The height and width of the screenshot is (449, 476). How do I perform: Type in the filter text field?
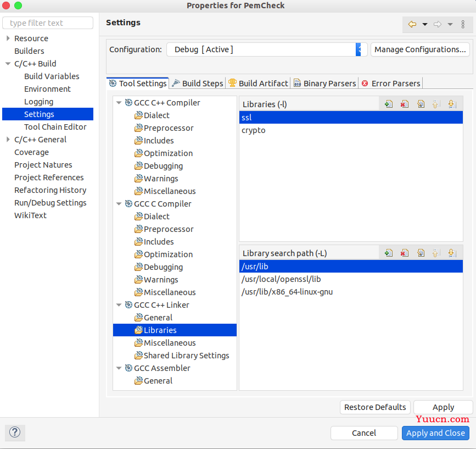(x=48, y=23)
